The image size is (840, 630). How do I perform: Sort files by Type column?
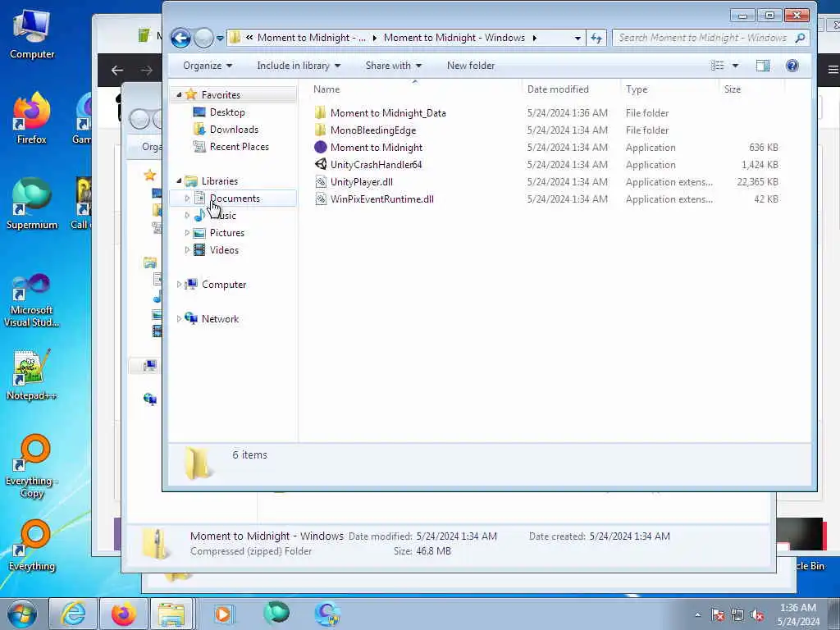669,89
